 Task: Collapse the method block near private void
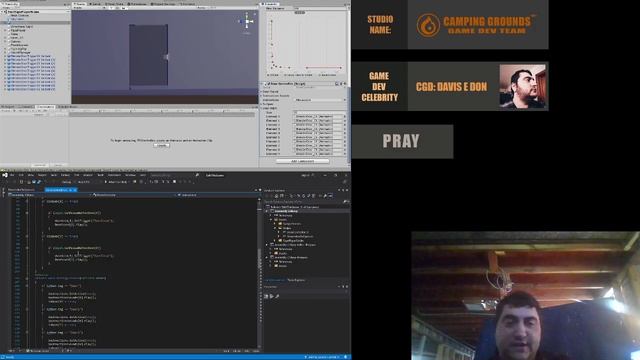pyautogui.click(x=27, y=278)
